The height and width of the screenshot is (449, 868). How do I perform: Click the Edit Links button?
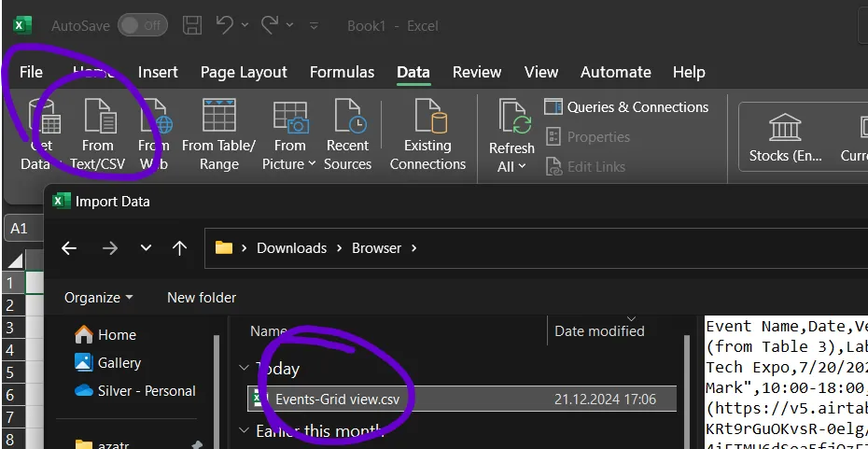click(x=586, y=167)
